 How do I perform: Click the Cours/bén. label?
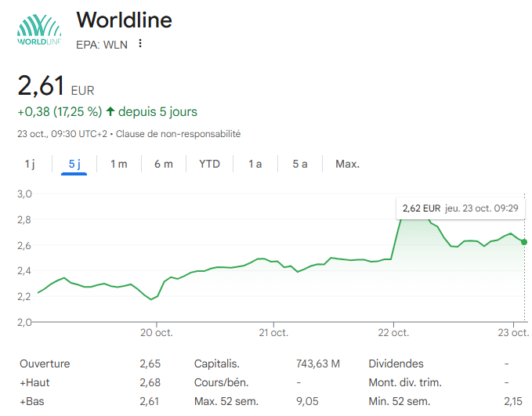[221, 382]
